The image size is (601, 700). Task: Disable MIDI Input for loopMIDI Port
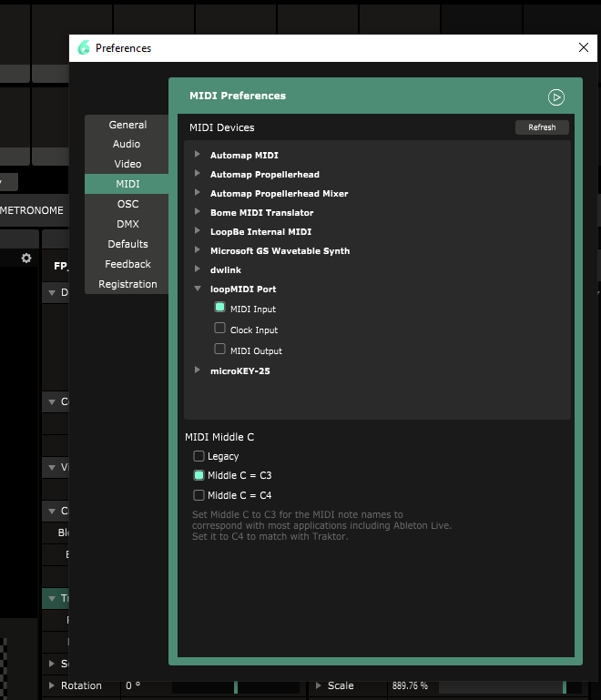tap(219, 309)
